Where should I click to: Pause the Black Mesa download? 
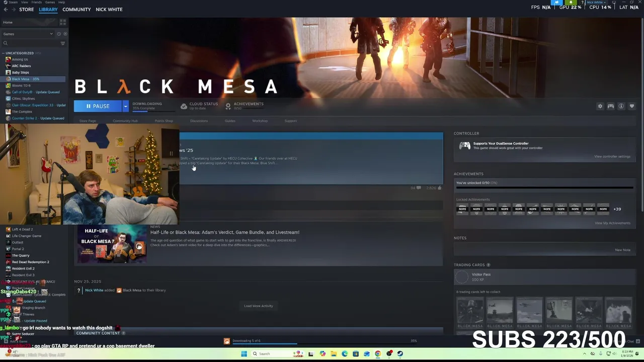click(98, 106)
